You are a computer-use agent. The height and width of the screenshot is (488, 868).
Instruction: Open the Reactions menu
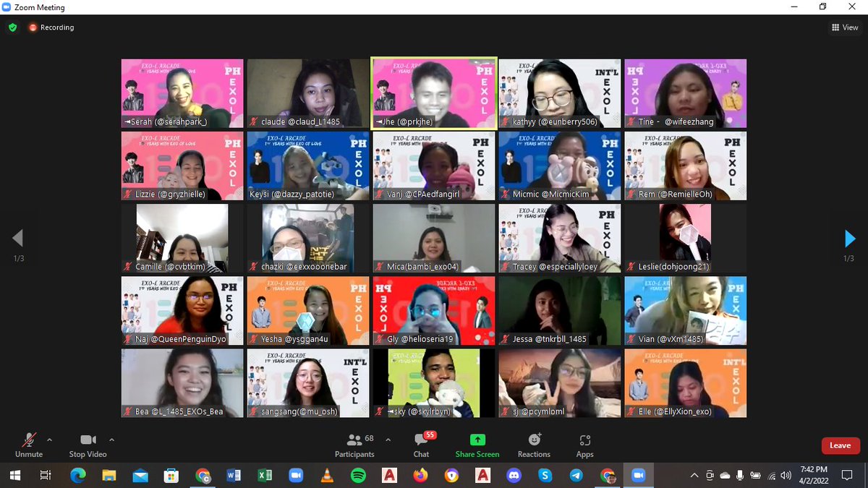(534, 445)
